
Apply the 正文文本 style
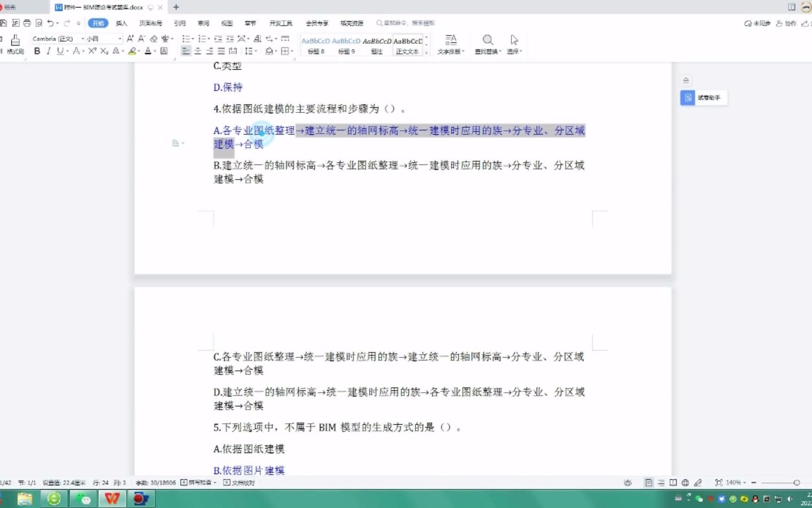(x=407, y=46)
